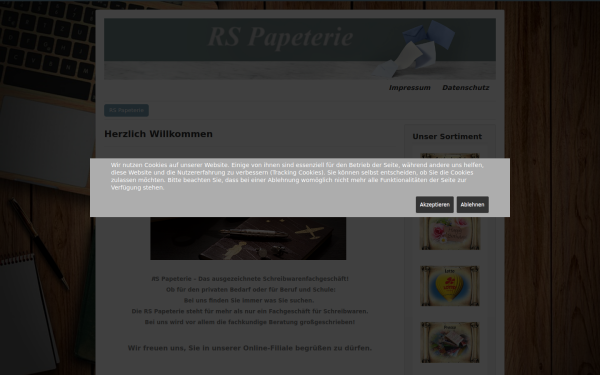
Task: Open the Lotto balloon assortment thumbnail
Action: pos(450,286)
